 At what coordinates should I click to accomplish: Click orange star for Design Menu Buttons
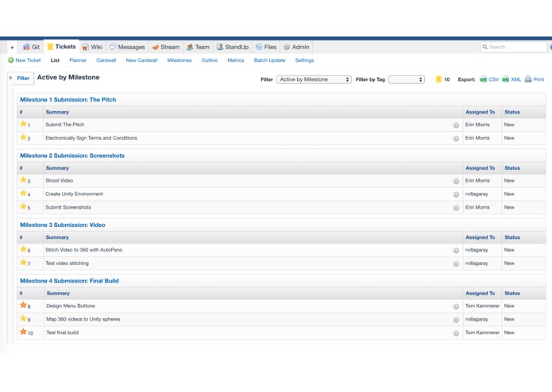coord(23,305)
